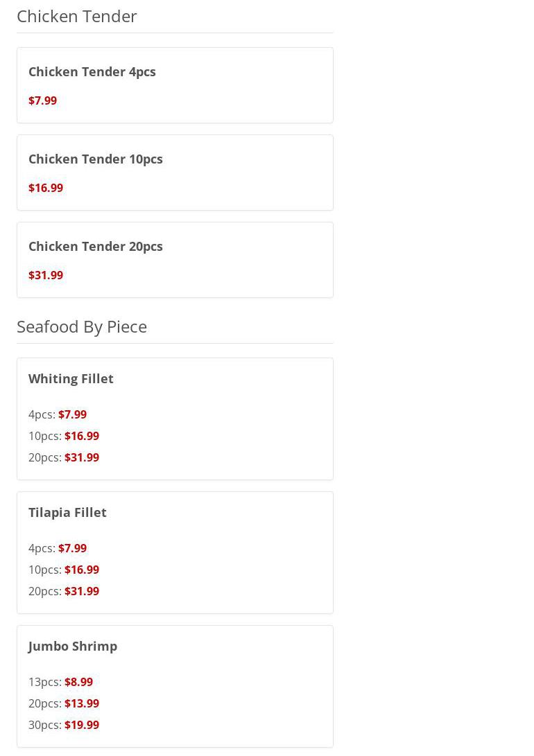Image resolution: width=534 pixels, height=756 pixels.
Task: Open the Tilapia Fillet item
Action: coord(67,513)
